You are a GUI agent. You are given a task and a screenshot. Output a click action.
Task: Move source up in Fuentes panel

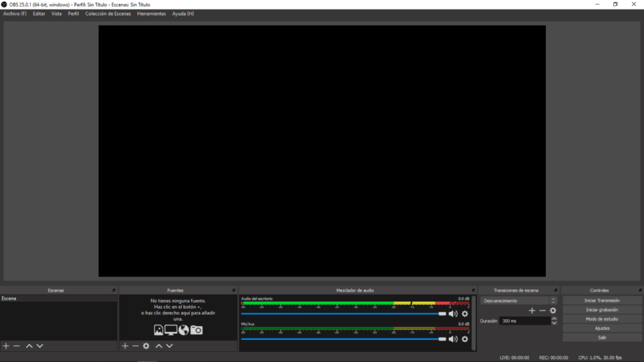tap(158, 346)
